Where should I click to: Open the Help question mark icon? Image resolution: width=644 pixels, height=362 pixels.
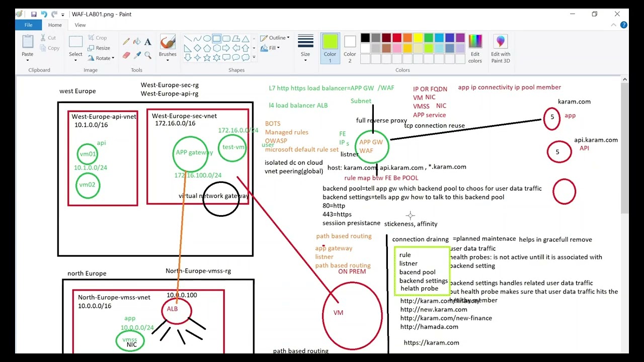(624, 25)
